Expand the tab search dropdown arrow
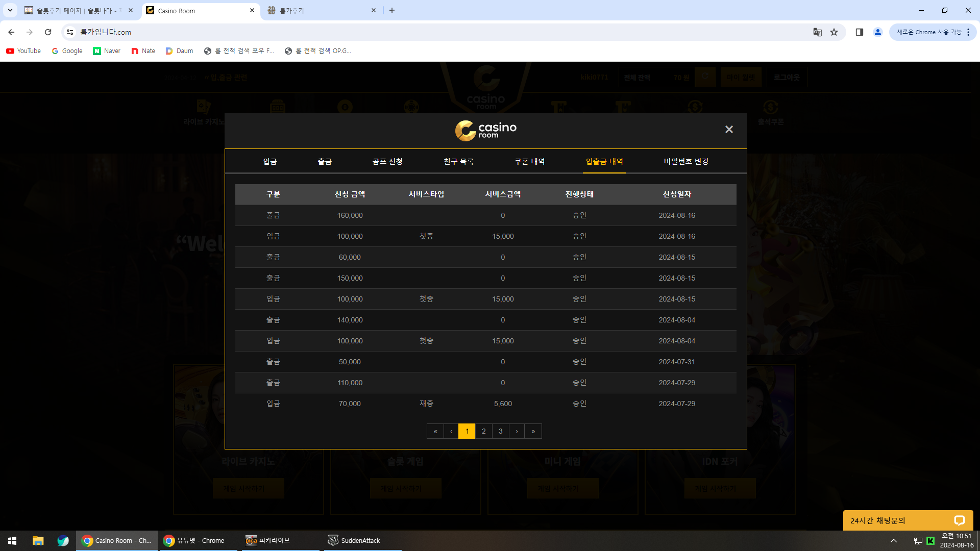 (10, 10)
